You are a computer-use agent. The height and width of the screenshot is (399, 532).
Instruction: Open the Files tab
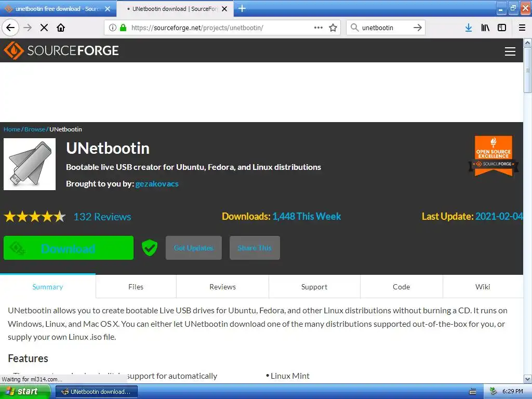[x=136, y=287]
